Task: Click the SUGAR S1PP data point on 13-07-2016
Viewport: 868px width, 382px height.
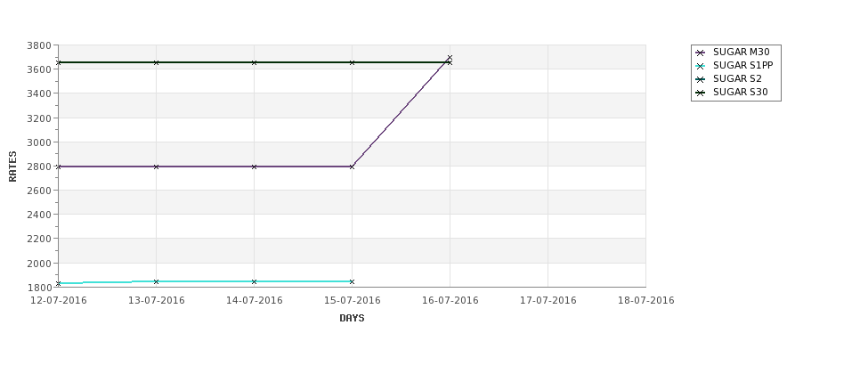Action: point(156,281)
